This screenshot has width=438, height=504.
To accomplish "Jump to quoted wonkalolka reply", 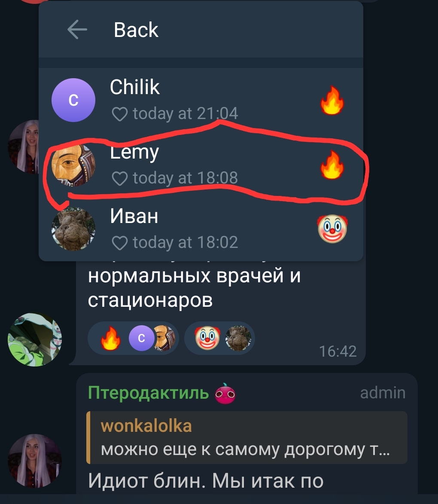I will pos(247,437).
